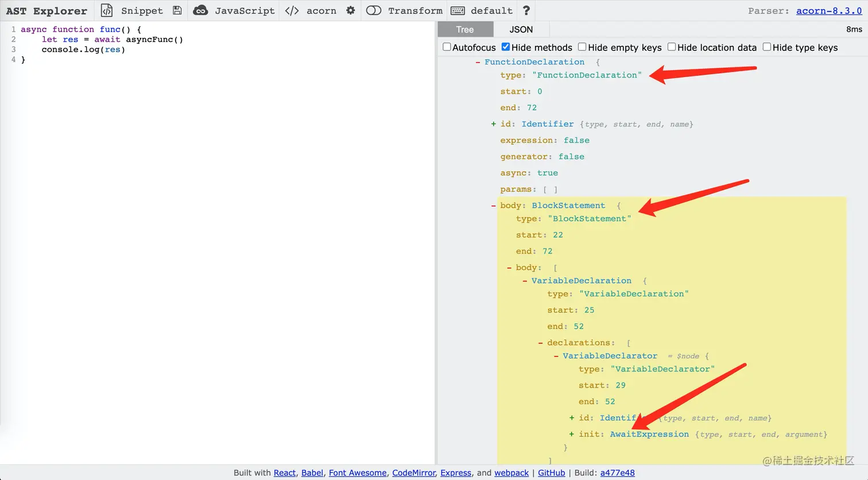Expand the id: Identifier under VariableDeclarator
This screenshot has width=868, height=480.
pyautogui.click(x=572, y=418)
